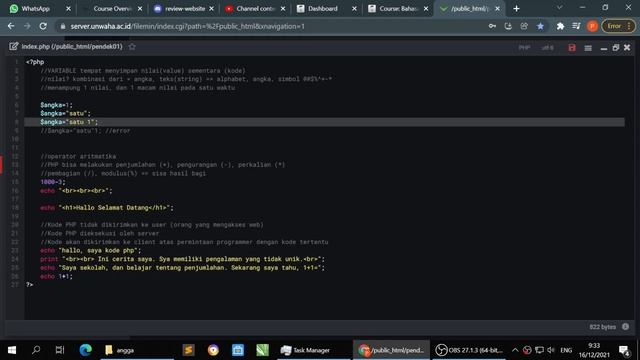Screen dimensions: 640x360
Task: Switch to the Channel content tab
Action: tap(255, 9)
